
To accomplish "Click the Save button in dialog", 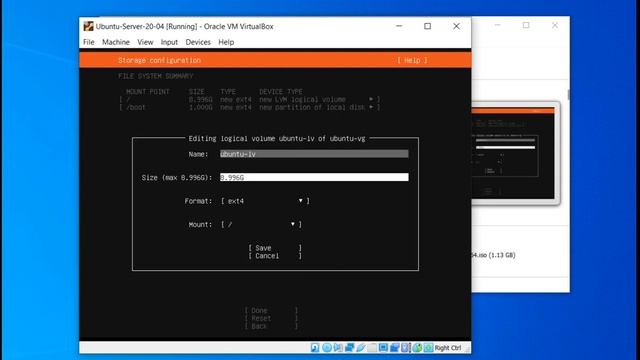I will pos(275,248).
